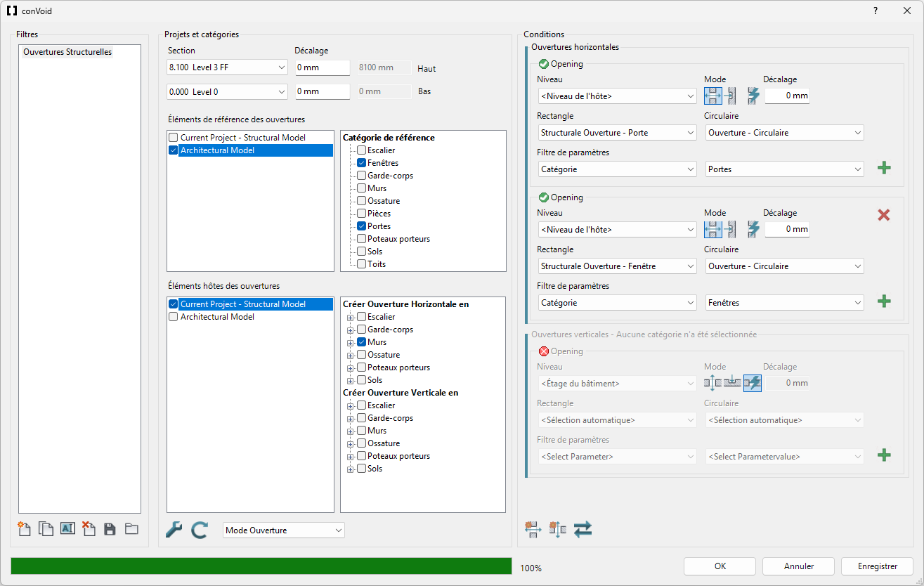Click second Opening Décalage 0 mm field
Image resolution: width=924 pixels, height=586 pixels.
[787, 229]
